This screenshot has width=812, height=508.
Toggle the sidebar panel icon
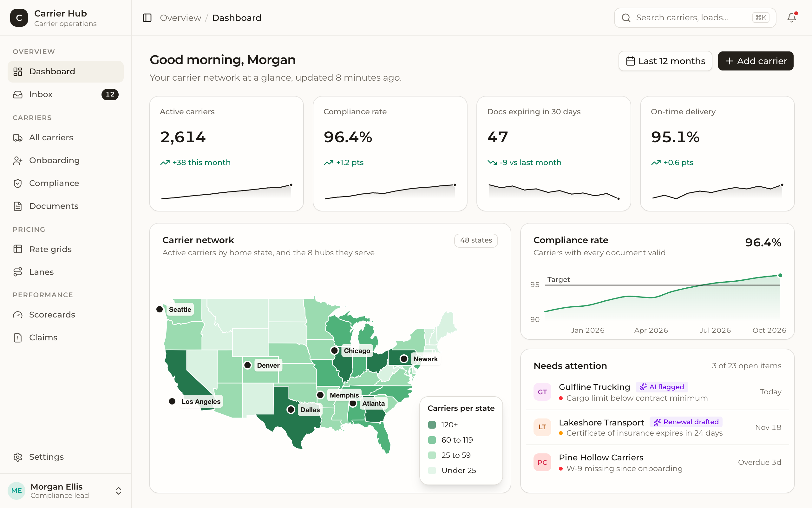pos(147,18)
